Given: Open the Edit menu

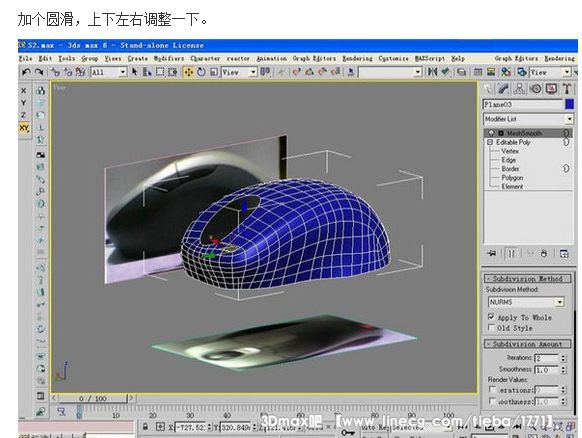Looking at the screenshot, I should (x=45, y=58).
